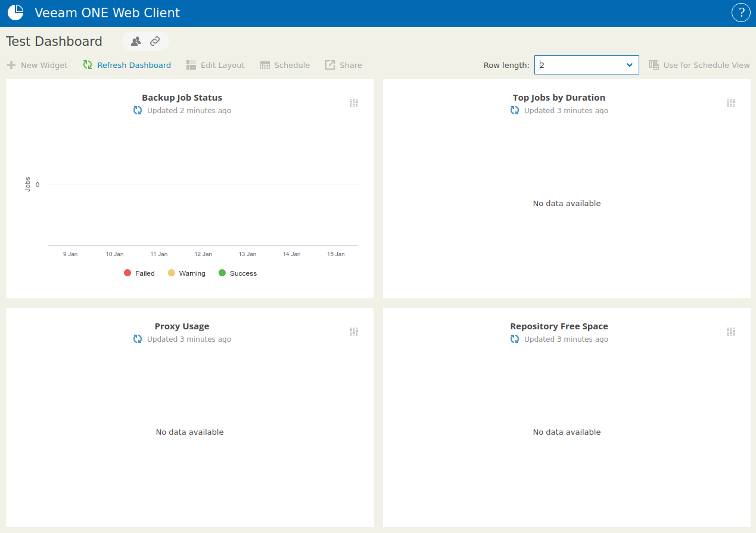
Task: Click 'Updated 2 minutes ago' text
Action: [x=189, y=110]
